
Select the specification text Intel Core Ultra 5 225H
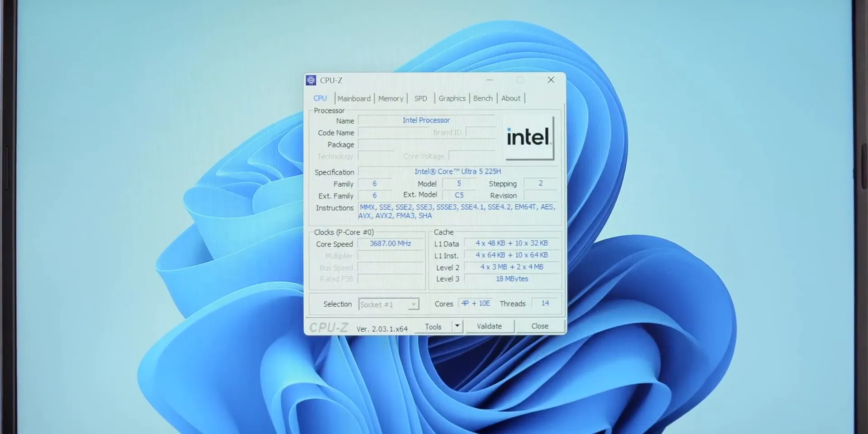coord(458,171)
